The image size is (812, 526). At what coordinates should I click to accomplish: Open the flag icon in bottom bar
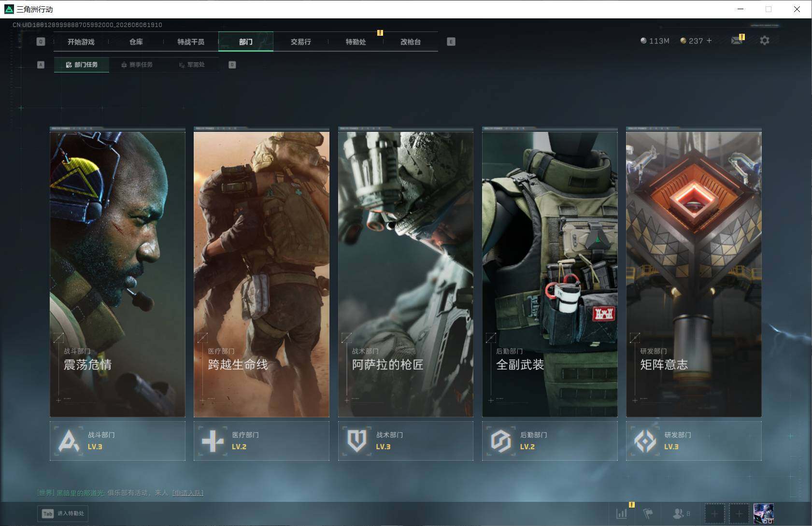click(648, 513)
